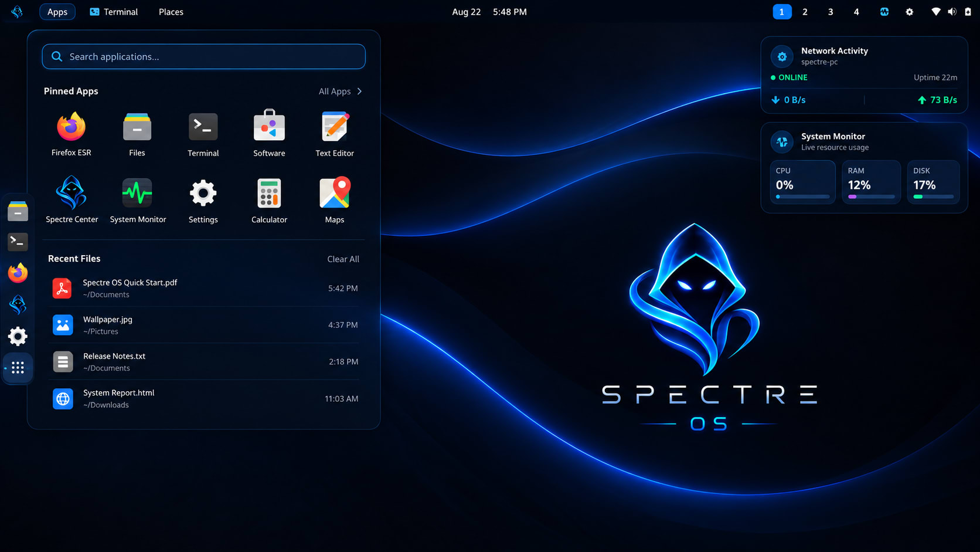Expand All Apps via the chevron link
Screen dimensions: 980x552
tap(341, 92)
